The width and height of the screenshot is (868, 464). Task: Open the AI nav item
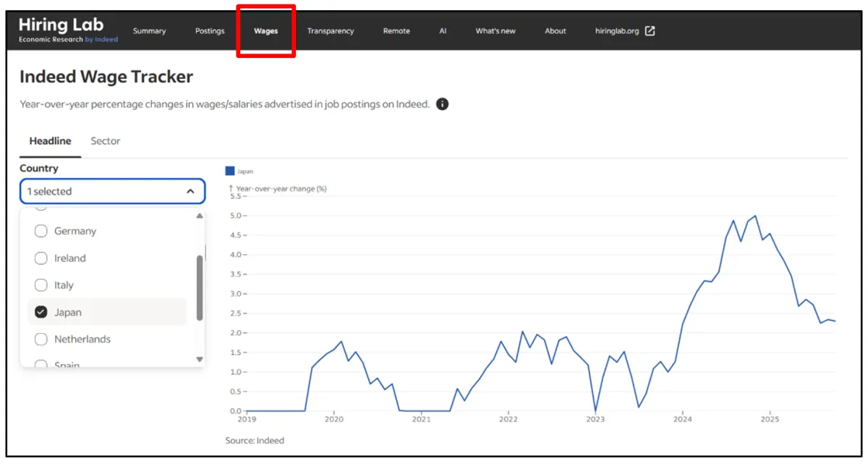click(x=443, y=31)
